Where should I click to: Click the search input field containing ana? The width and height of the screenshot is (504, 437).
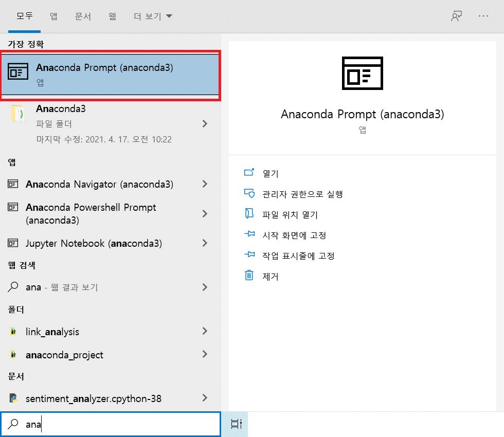click(110, 424)
